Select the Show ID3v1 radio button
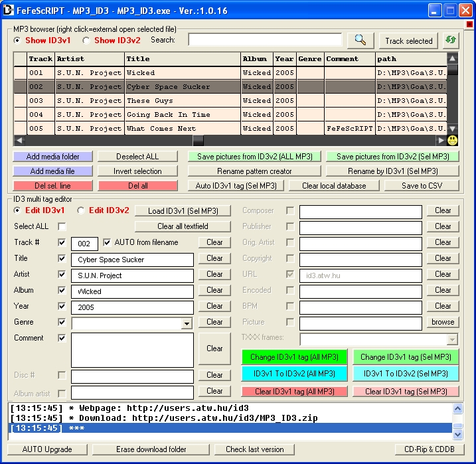This screenshot has width=476, height=464. (x=17, y=40)
